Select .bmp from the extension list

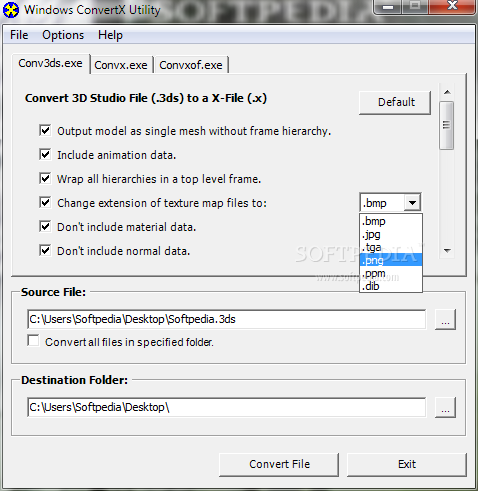[391, 221]
